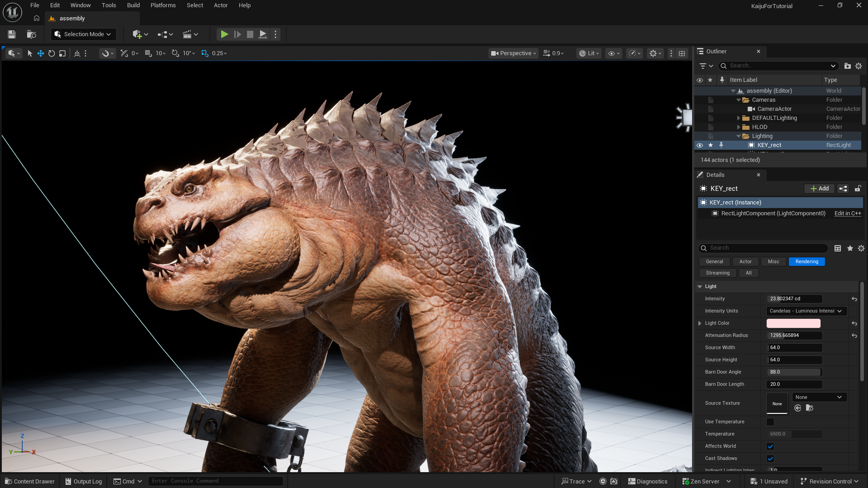The height and width of the screenshot is (488, 868).
Task: Uncheck the Cast Shadows checkbox
Action: [770, 459]
